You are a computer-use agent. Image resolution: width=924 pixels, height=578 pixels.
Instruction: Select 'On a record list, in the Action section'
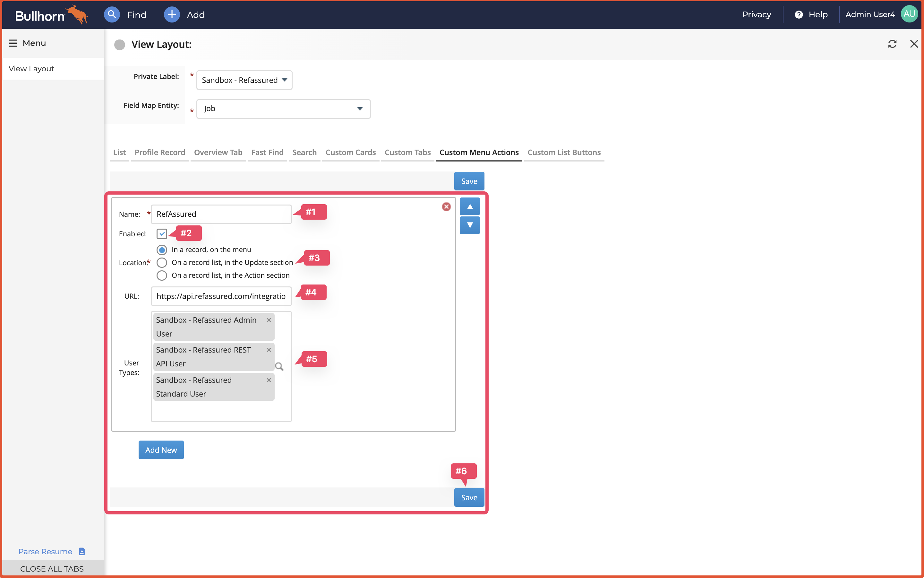(162, 276)
